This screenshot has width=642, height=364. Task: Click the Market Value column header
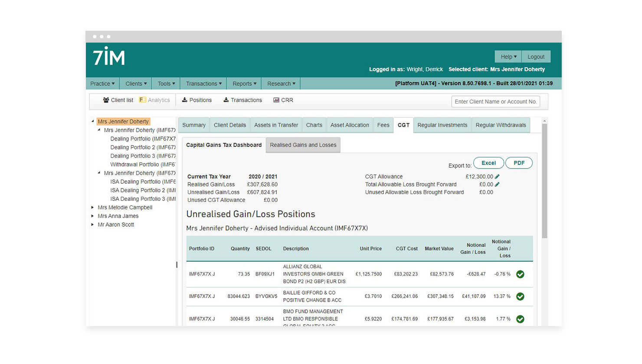click(x=439, y=249)
